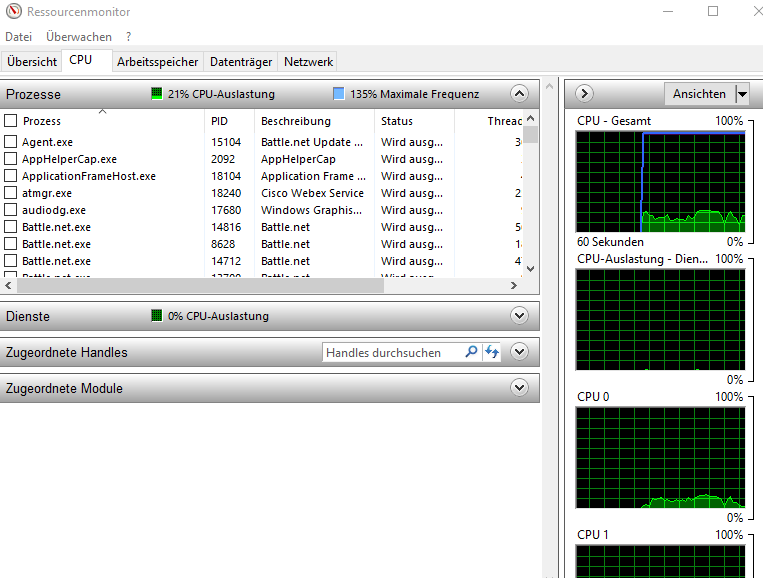Click PID 18240 cell
Screen dimensions: 763x578
pyautogui.click(x=226, y=193)
